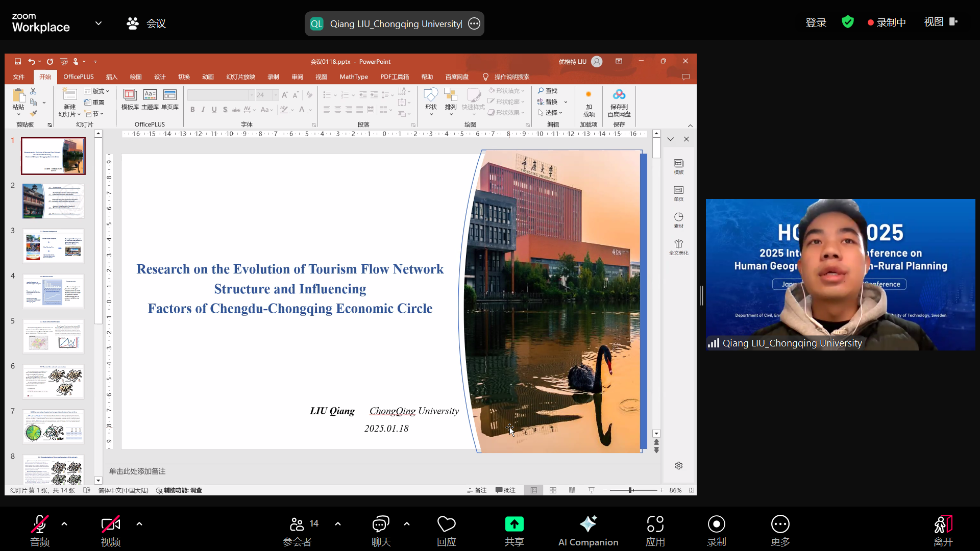Open 选择 select dropdown
This screenshot has height=551, width=980.
(x=550, y=113)
